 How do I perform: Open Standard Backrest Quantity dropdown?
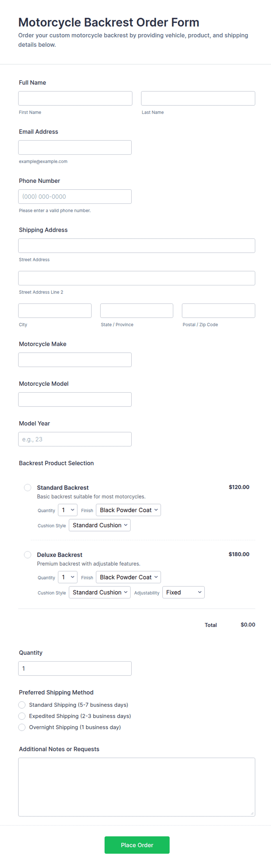click(68, 510)
